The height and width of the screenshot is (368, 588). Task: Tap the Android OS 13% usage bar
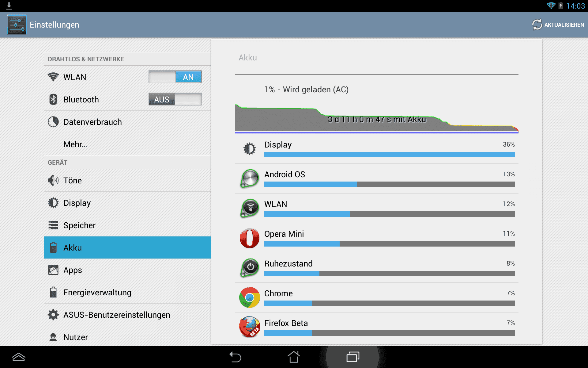389,184
